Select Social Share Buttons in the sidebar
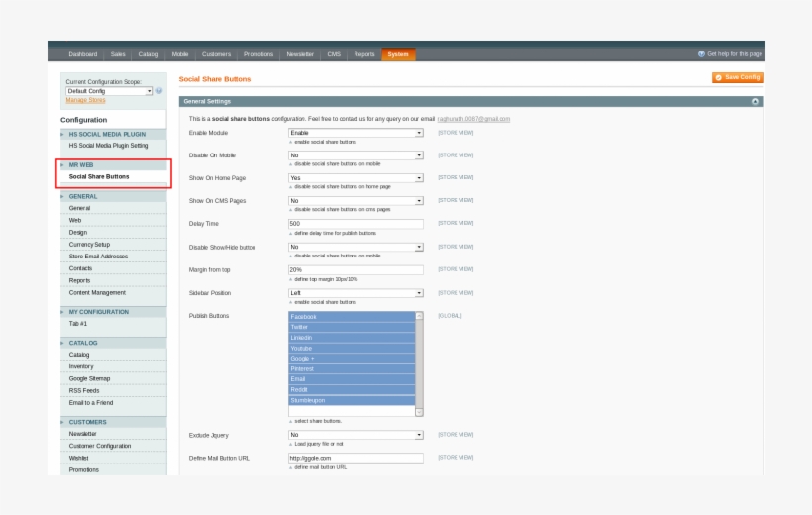The height and width of the screenshot is (515, 812). [x=99, y=176]
